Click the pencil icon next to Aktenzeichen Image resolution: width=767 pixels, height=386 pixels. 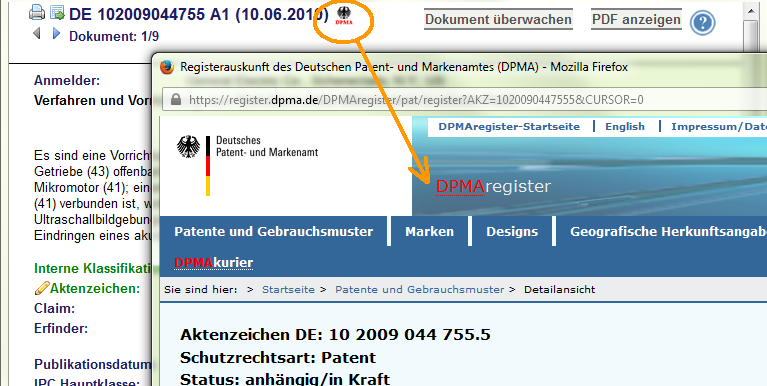coord(42,288)
